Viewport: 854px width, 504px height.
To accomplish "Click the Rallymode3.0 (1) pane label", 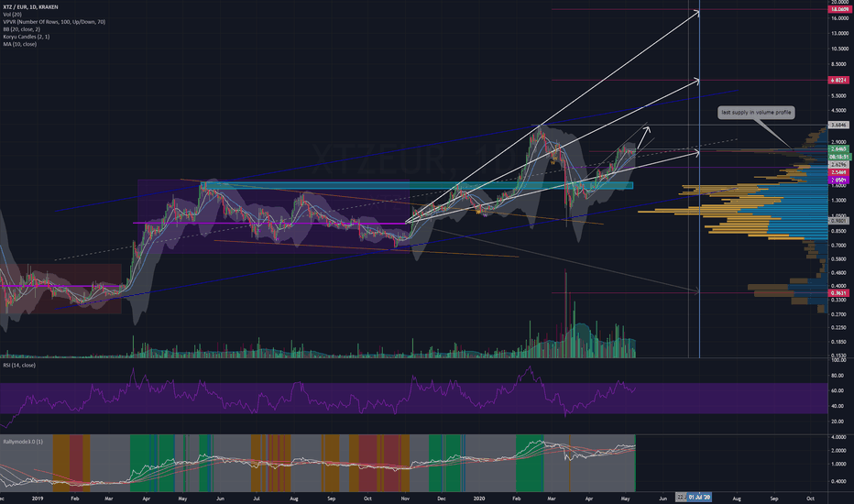I will coord(23,442).
